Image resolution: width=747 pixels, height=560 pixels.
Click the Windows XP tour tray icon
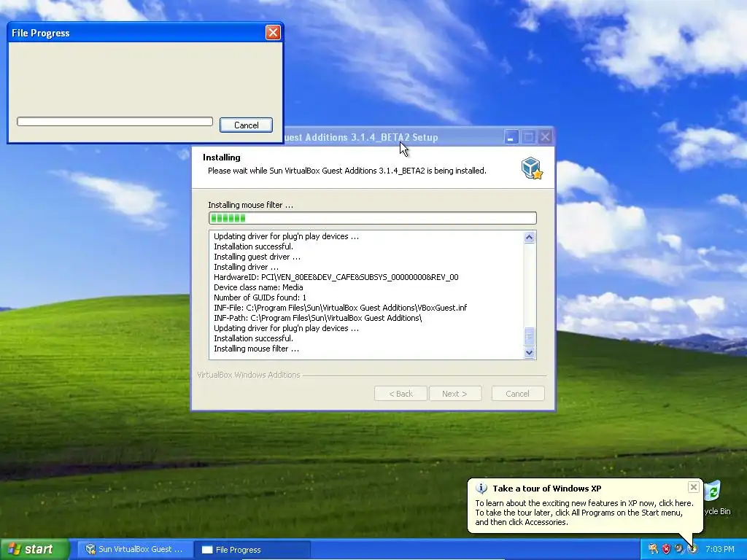pos(692,549)
